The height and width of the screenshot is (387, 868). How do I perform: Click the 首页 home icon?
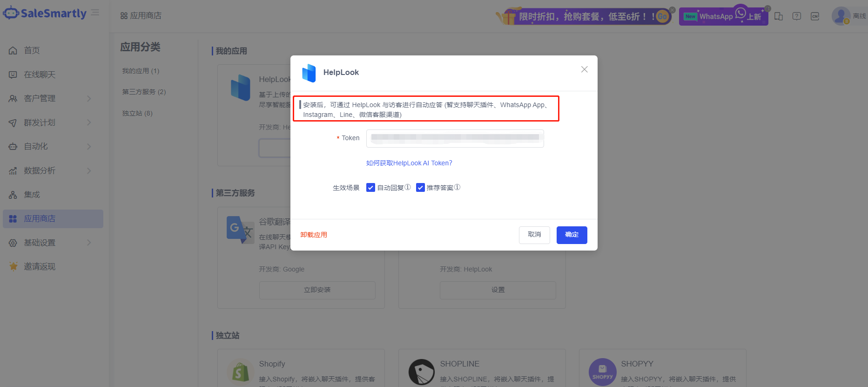[13, 50]
